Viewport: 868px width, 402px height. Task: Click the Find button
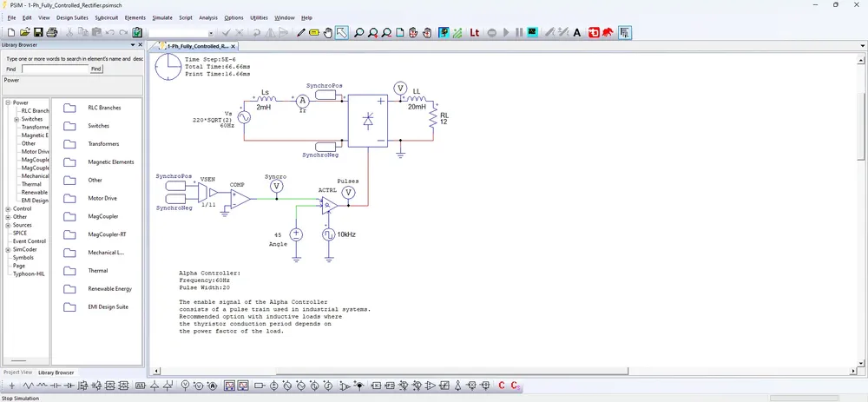pos(96,69)
